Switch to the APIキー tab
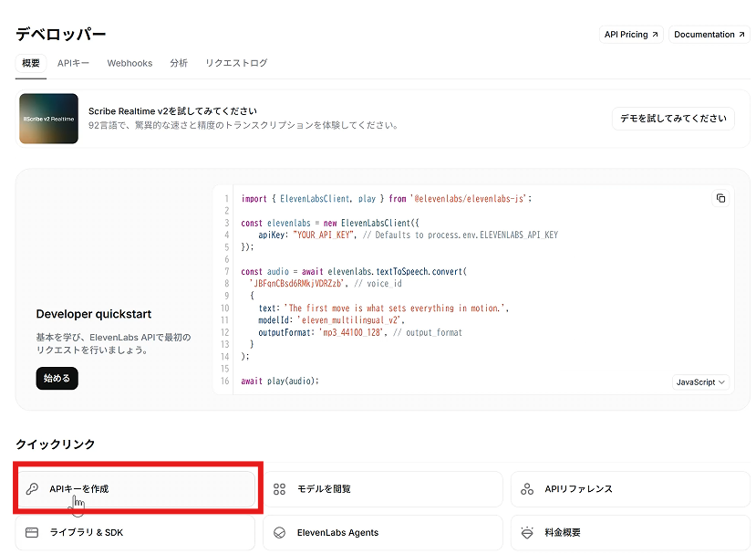 (x=73, y=63)
